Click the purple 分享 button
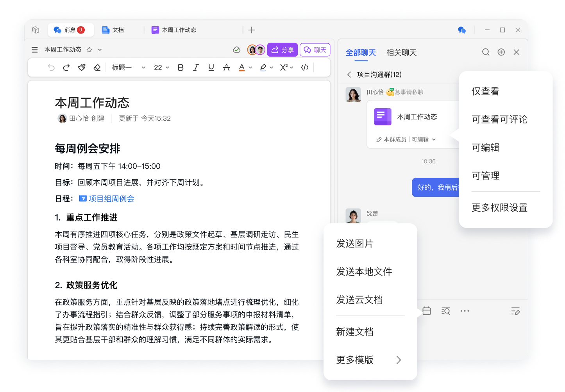 (282, 50)
